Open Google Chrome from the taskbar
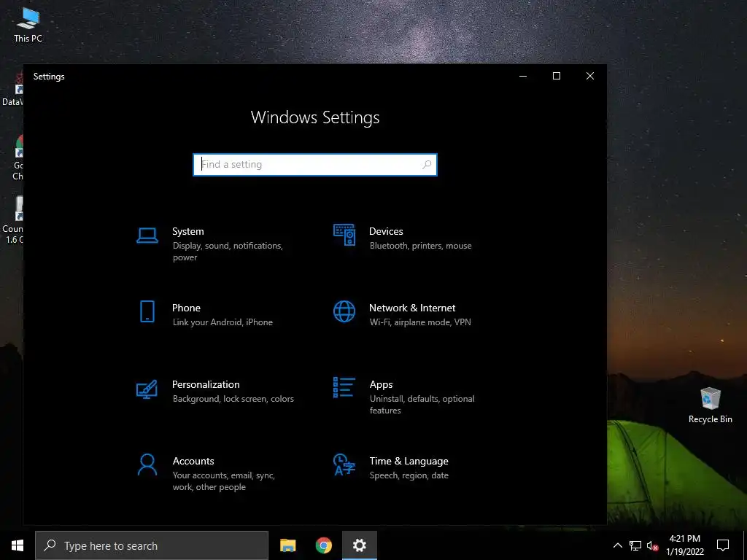 [323, 545]
